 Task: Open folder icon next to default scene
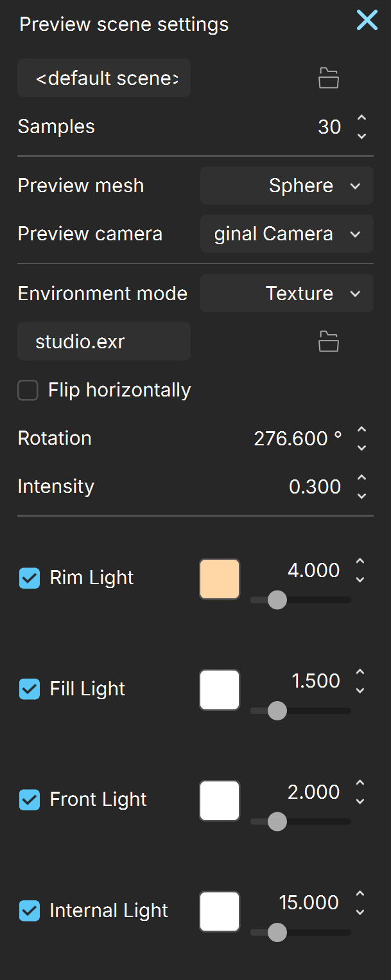pos(329,78)
